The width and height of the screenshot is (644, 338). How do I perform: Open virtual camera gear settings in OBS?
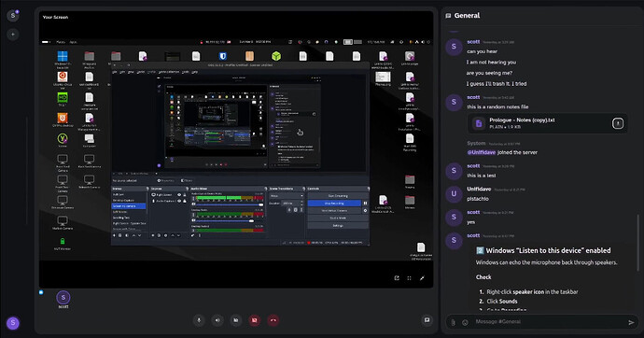pyautogui.click(x=365, y=211)
